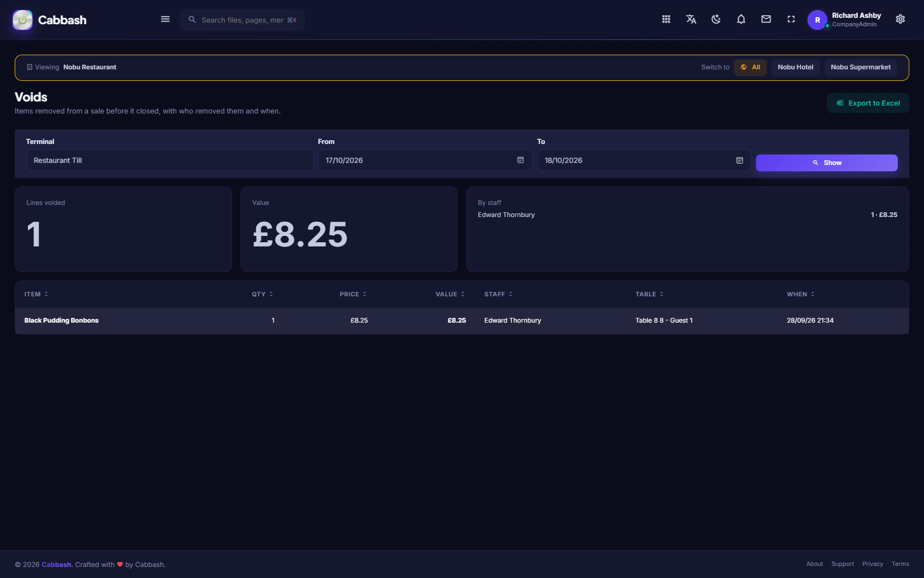924x578 pixels.
Task: Click the £8.25 Value card
Action: tap(349, 230)
